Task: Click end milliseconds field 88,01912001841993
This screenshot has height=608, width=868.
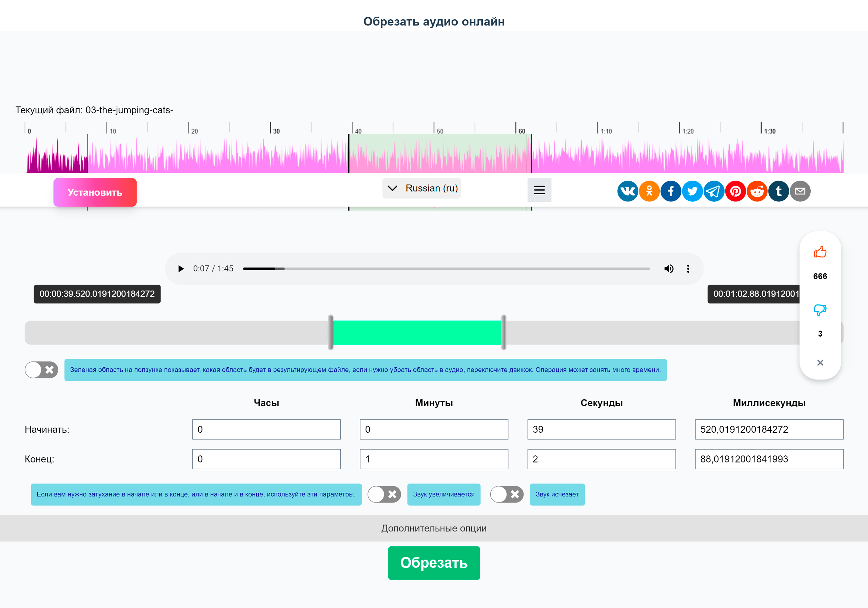Action: 769,459
